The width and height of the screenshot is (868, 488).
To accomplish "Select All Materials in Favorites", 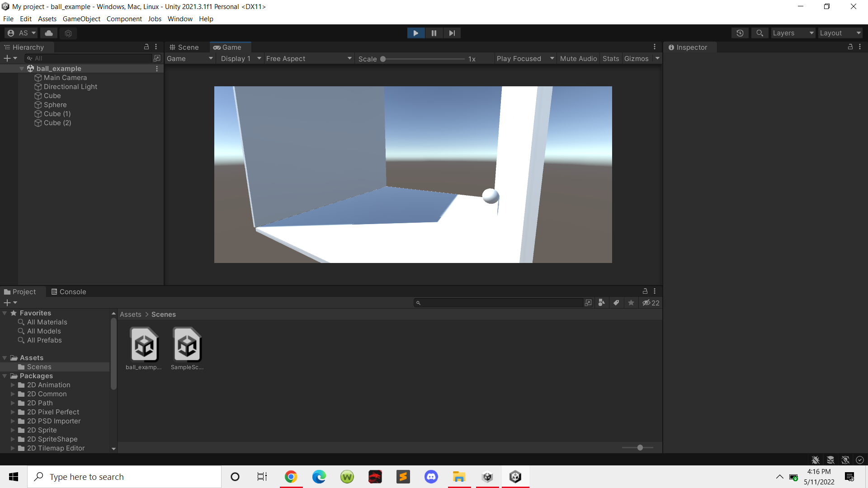I will [x=47, y=322].
